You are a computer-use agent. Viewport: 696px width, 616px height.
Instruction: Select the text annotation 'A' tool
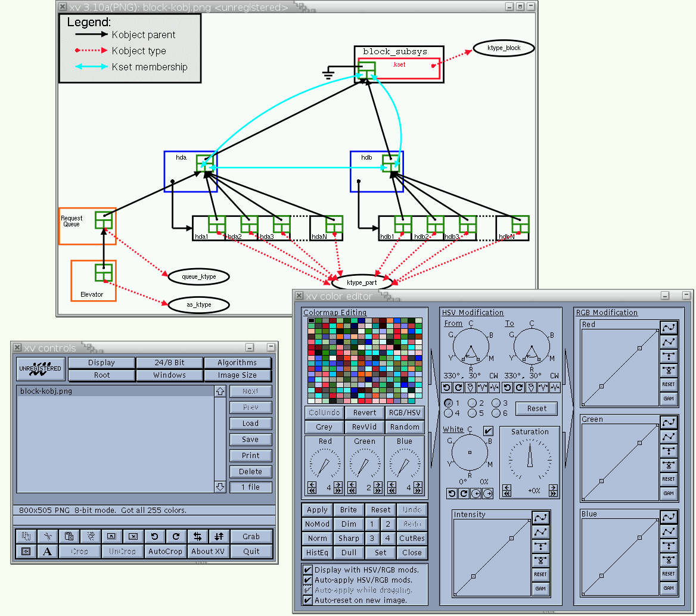(47, 552)
